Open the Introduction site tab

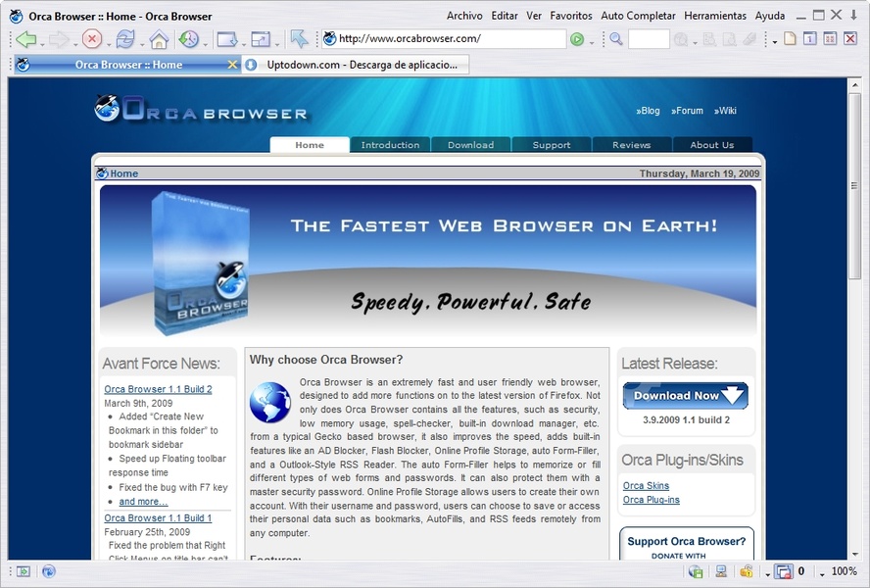(x=390, y=145)
